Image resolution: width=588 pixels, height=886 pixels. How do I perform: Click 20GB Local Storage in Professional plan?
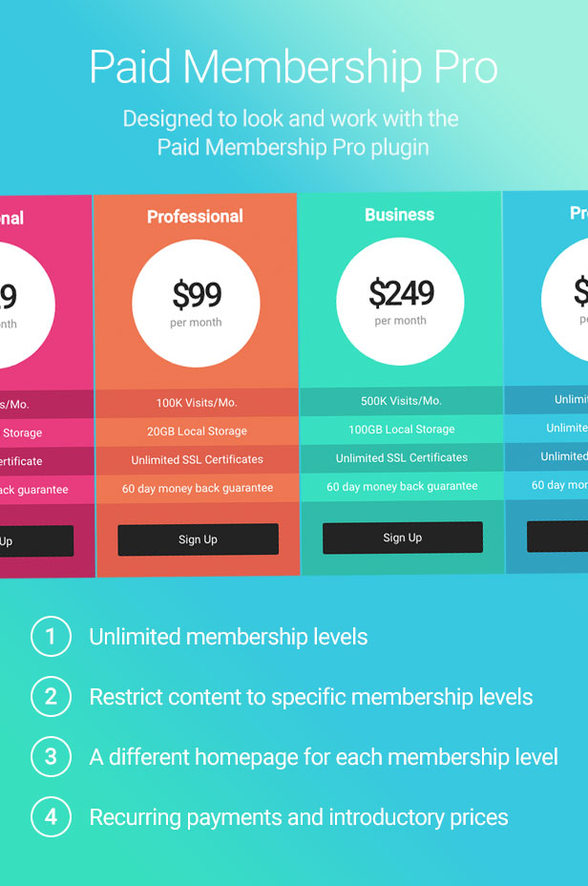[x=197, y=432]
